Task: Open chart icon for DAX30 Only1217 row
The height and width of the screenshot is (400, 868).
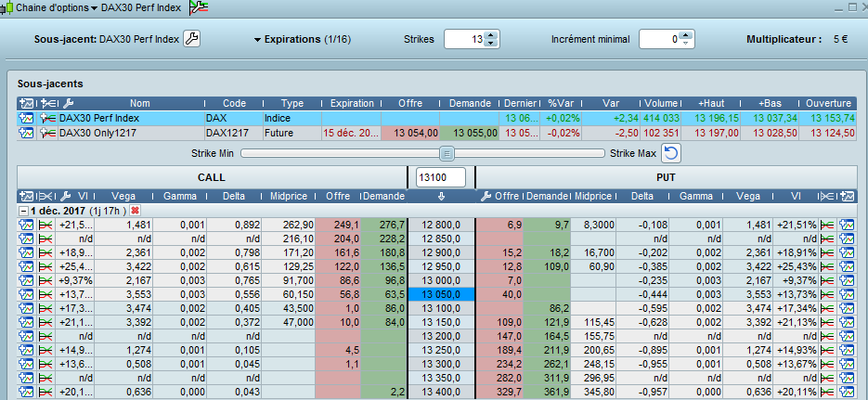Action: click(26, 133)
